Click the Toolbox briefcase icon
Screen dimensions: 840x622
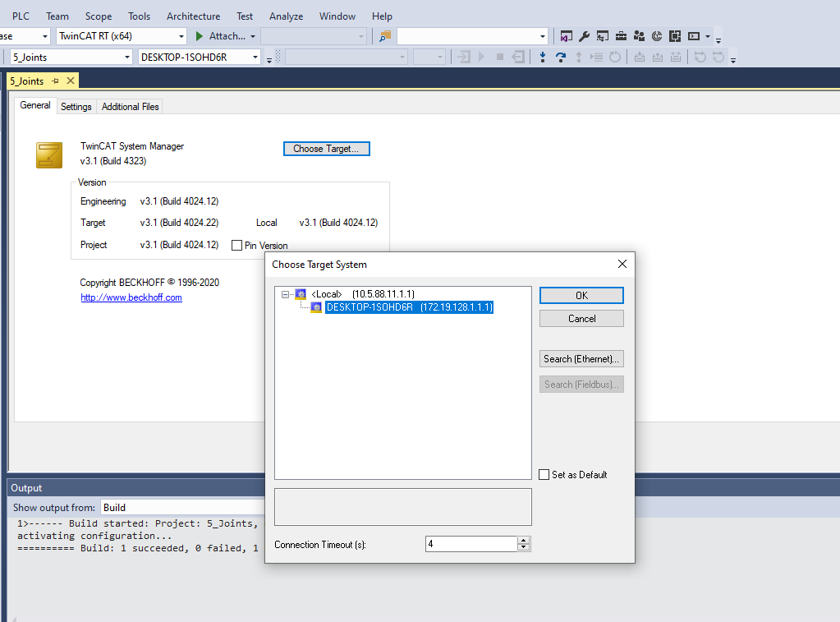pyautogui.click(x=621, y=36)
